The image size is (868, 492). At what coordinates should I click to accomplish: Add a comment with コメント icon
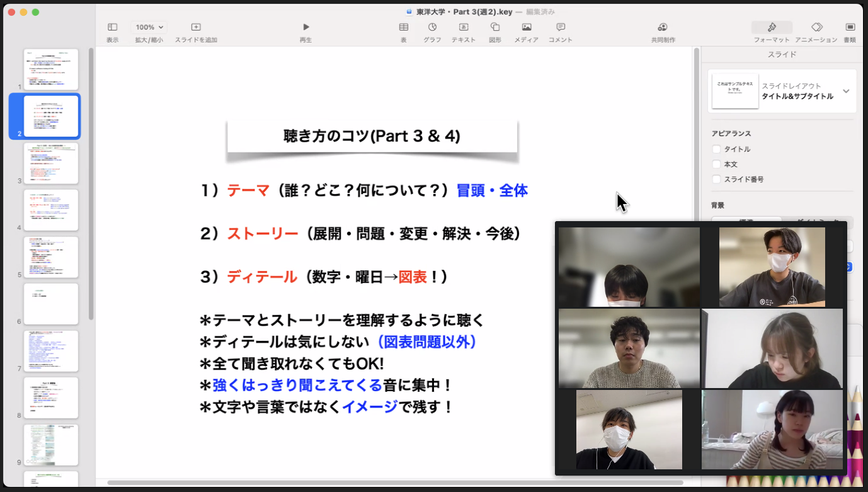(x=561, y=27)
